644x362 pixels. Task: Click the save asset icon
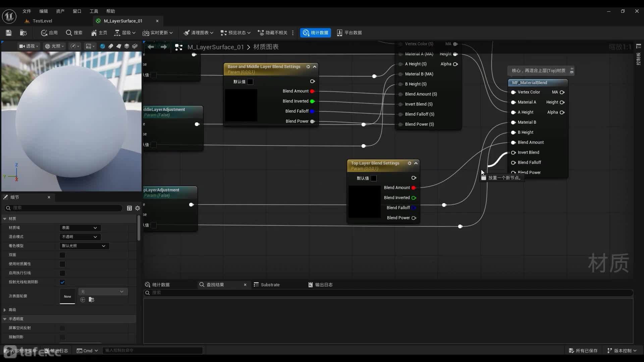click(9, 33)
